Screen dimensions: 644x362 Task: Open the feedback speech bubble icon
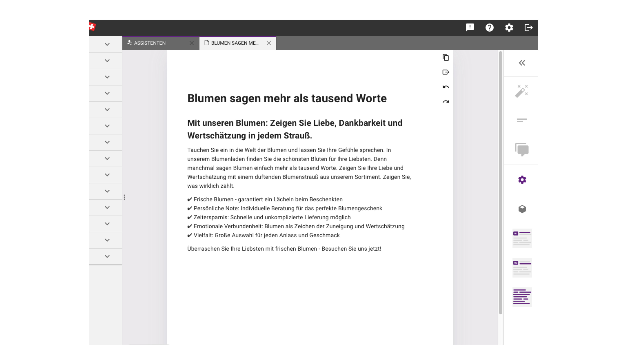(x=470, y=27)
